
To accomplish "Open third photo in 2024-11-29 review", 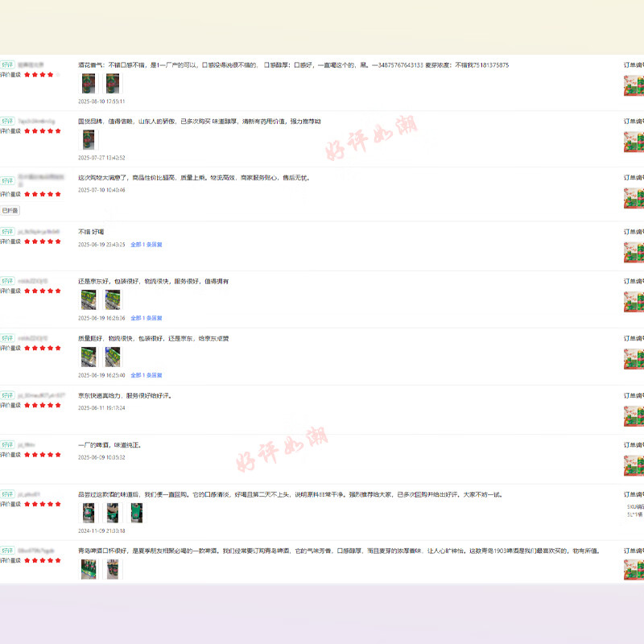I will pyautogui.click(x=136, y=513).
